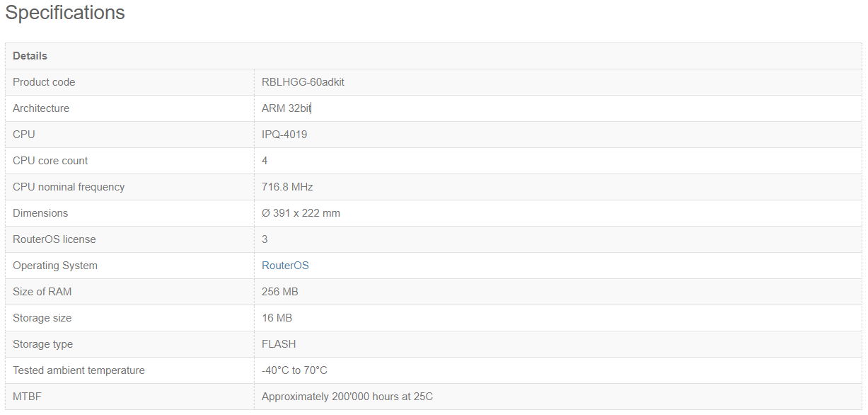Screen dimensions: 868x415
Task: Place cursor in ARM 32bit value
Action: pos(287,108)
